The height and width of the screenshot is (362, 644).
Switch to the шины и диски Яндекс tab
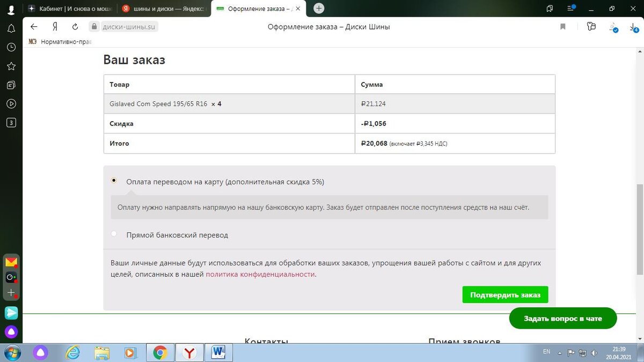pos(163,9)
